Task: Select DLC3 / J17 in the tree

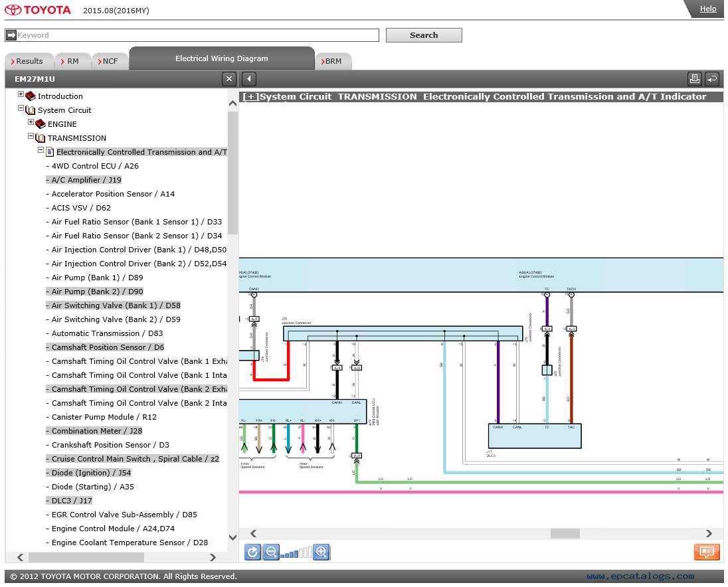Action: tap(69, 500)
